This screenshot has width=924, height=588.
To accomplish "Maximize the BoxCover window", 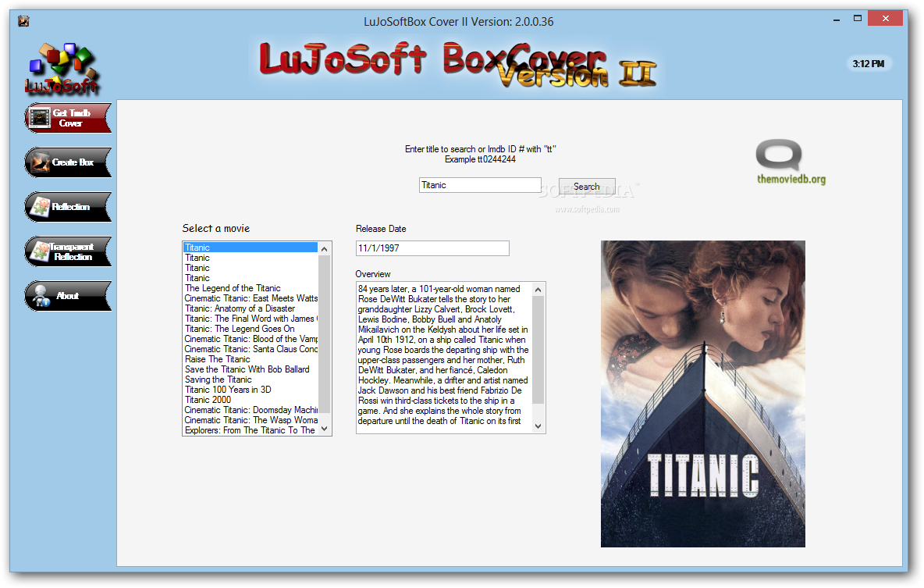I will 858,19.
